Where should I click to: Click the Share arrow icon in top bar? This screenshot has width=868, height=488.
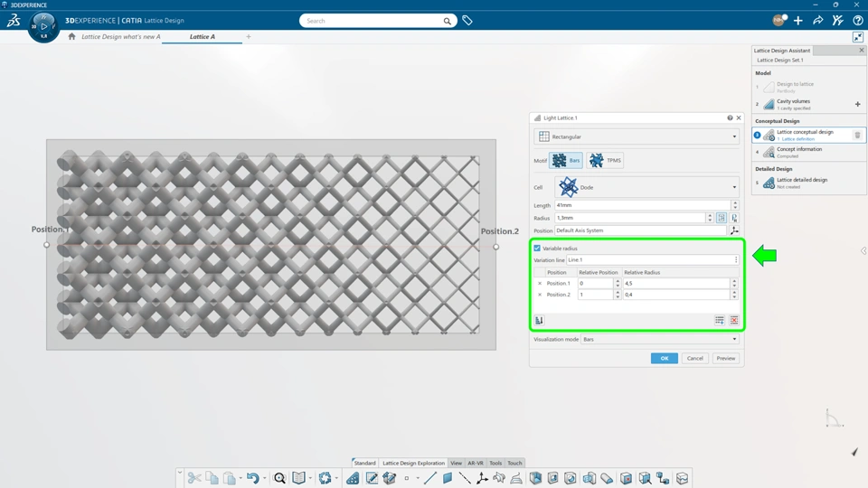(817, 21)
